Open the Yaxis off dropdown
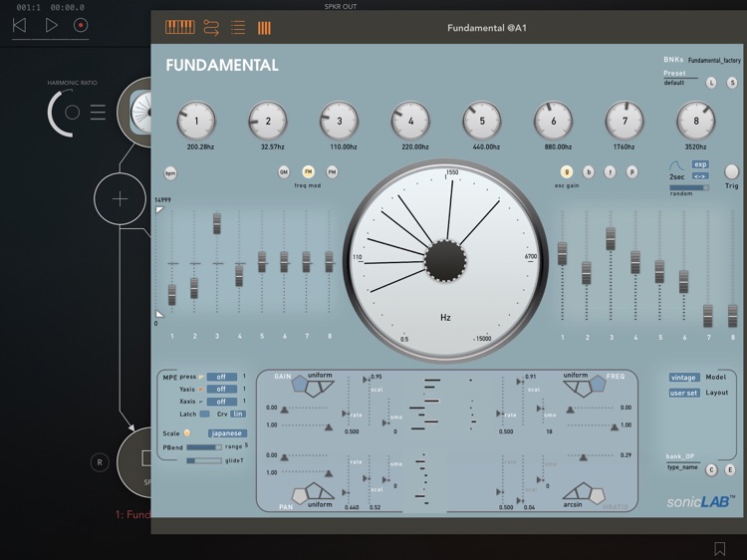The image size is (747, 560). (x=221, y=389)
